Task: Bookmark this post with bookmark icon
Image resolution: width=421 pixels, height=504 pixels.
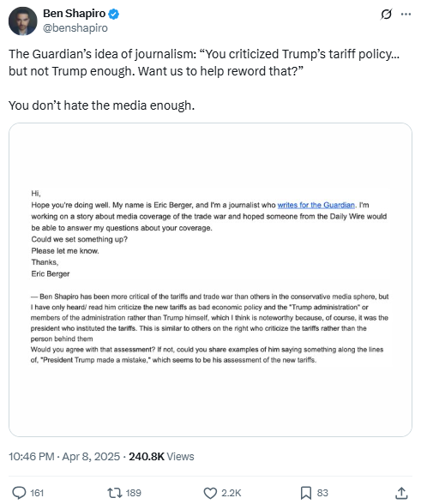Action: [306, 493]
